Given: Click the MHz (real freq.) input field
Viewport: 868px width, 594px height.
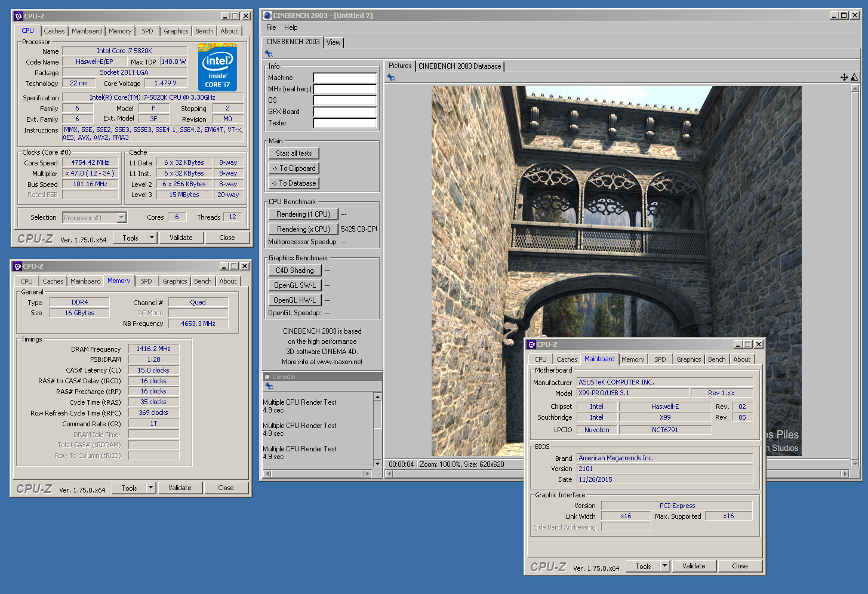Looking at the screenshot, I should coord(345,89).
